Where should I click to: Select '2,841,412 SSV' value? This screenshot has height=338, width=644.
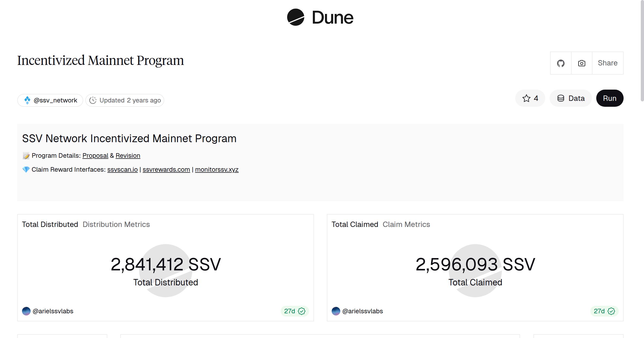(x=166, y=264)
